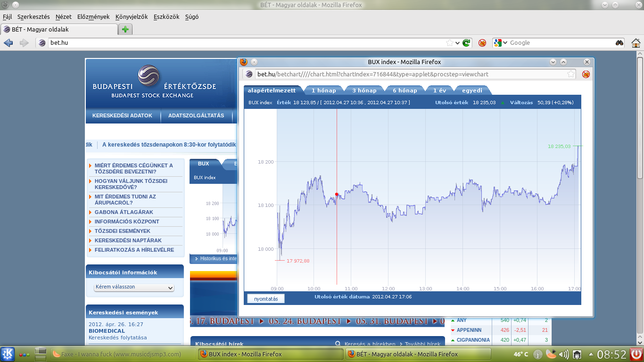Open INFORMÁCIÓS KÖZPONT sidebar link
Viewport: 644px width, 362px height.
(x=127, y=222)
